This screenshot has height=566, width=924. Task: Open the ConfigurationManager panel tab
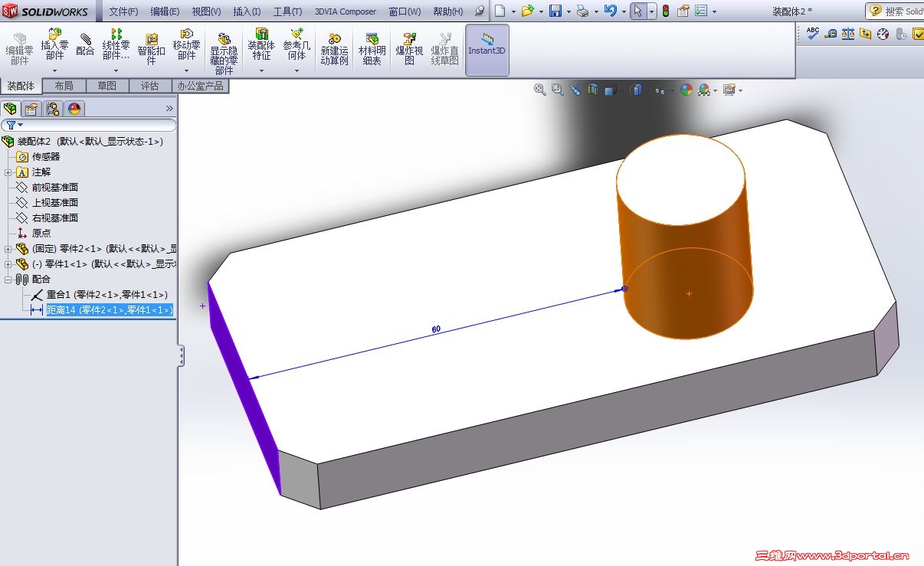pyautogui.click(x=52, y=109)
